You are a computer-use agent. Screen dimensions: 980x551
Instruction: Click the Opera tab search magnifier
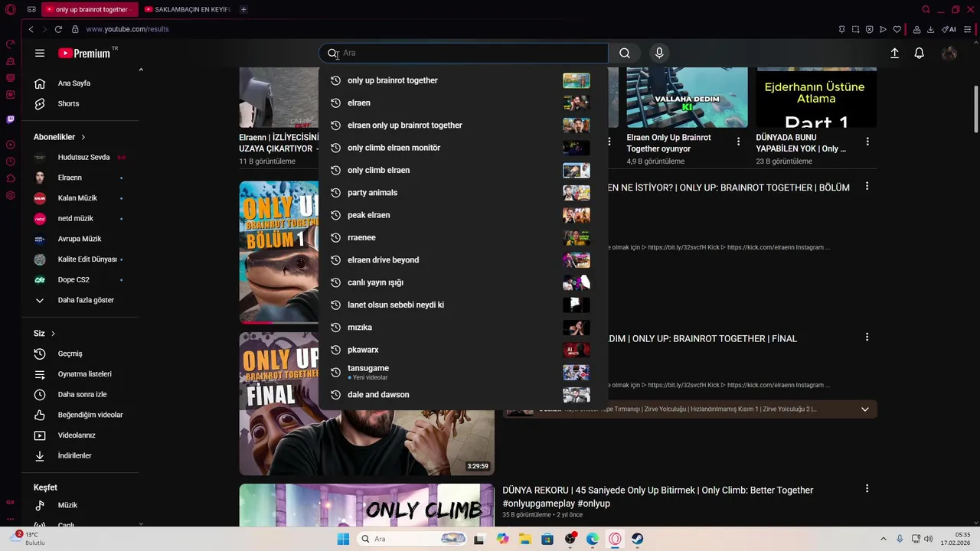pyautogui.click(x=926, y=10)
